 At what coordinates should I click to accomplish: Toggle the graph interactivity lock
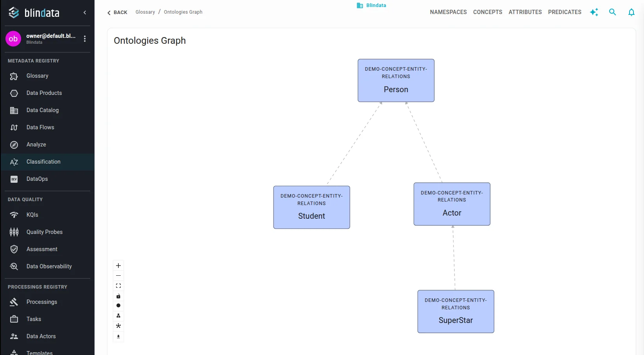[118, 296]
